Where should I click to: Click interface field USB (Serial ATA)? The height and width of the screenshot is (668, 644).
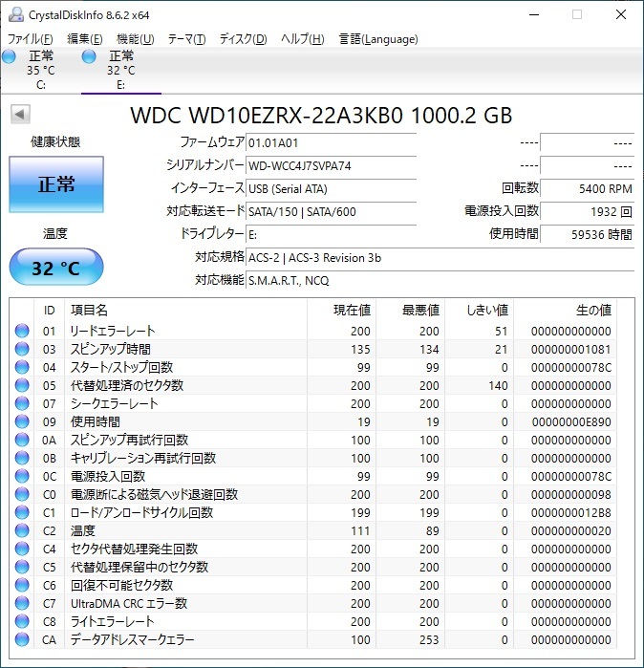331,188
